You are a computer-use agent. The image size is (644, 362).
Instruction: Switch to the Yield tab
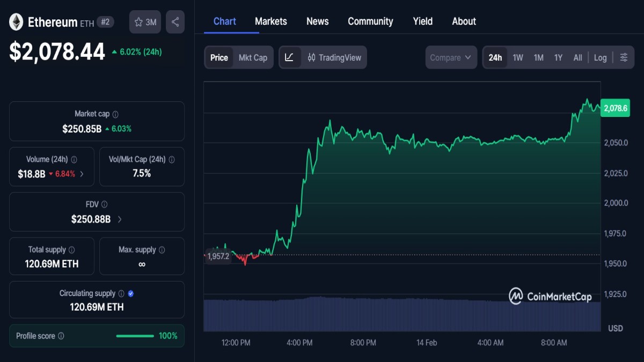pos(423,21)
